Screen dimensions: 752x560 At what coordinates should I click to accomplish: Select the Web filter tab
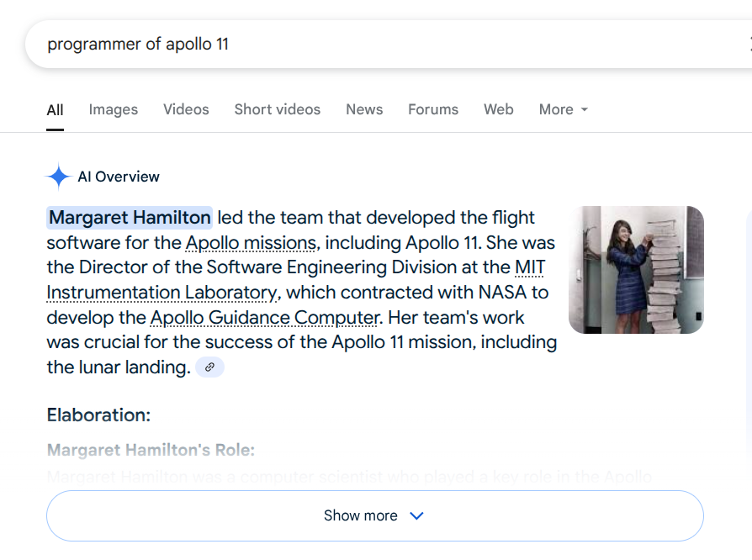(498, 110)
